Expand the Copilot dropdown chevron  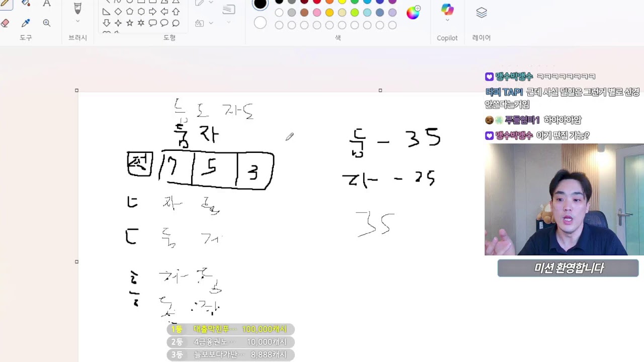pyautogui.click(x=447, y=21)
